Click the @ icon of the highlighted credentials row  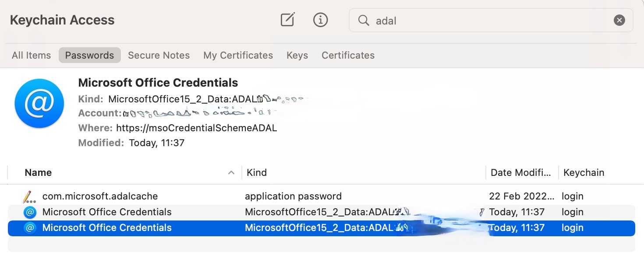(x=30, y=228)
